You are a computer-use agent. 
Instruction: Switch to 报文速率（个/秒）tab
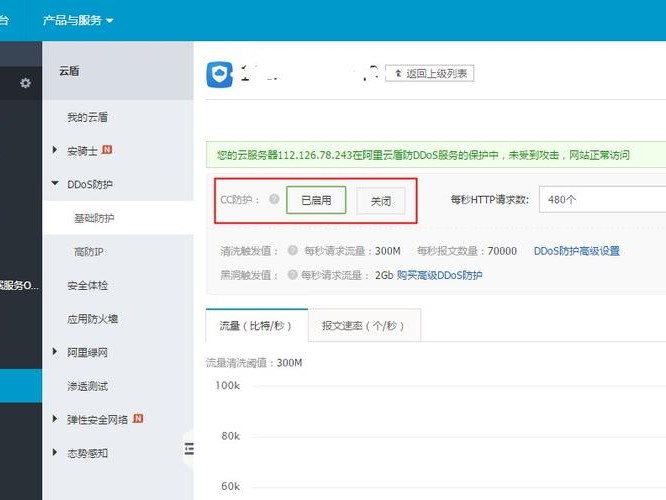pyautogui.click(x=364, y=325)
